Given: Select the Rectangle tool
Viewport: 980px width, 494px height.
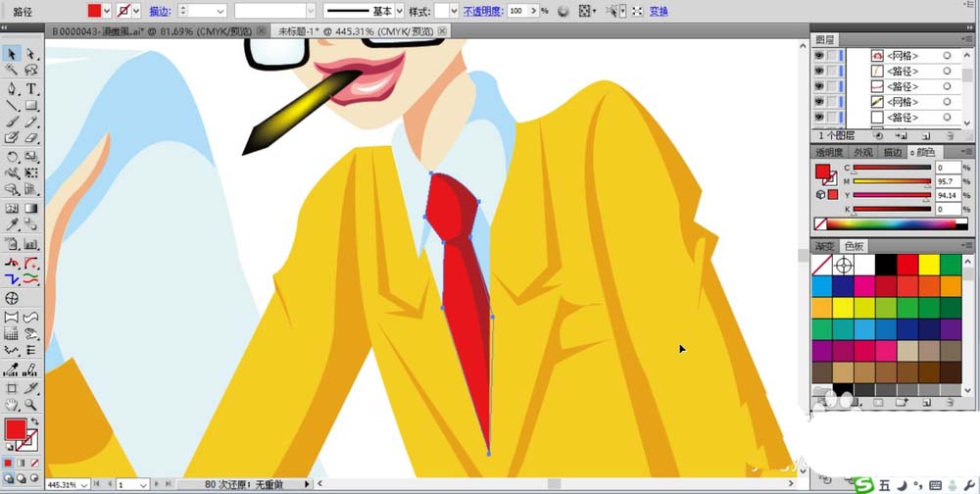Looking at the screenshot, I should click(x=30, y=105).
